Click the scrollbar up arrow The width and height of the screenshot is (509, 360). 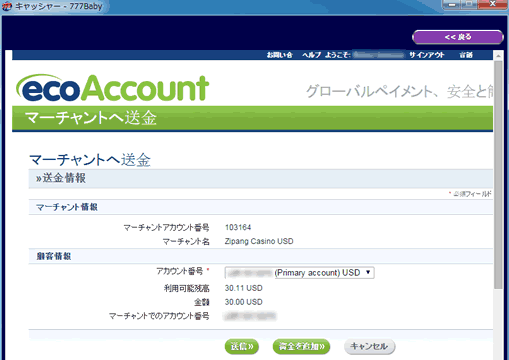(498, 55)
